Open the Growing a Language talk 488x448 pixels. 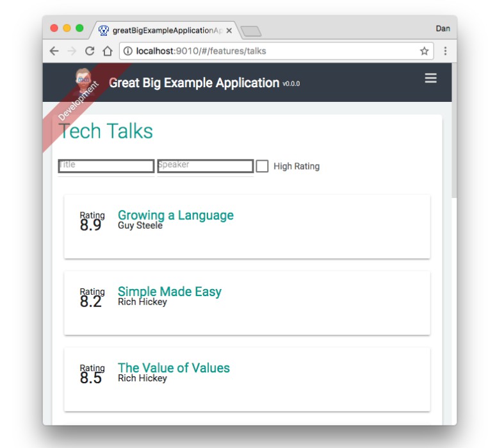(175, 215)
